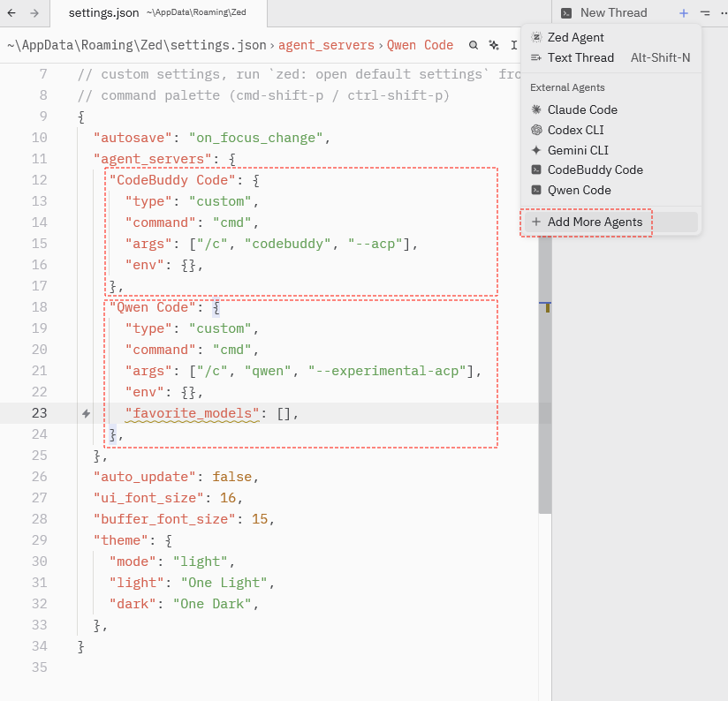Choose Zed Agent from the menu
Screen dimensions: 728x701
click(611, 37)
